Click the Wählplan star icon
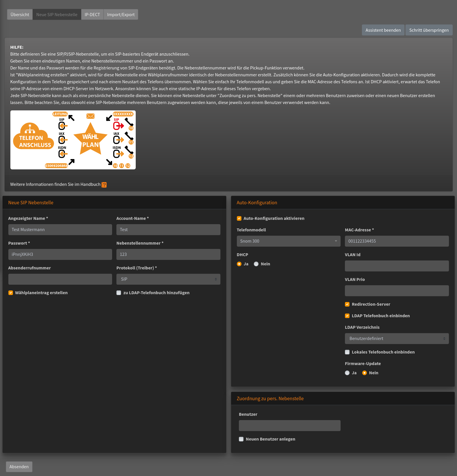This screenshot has height=476, width=457. pyautogui.click(x=90, y=139)
